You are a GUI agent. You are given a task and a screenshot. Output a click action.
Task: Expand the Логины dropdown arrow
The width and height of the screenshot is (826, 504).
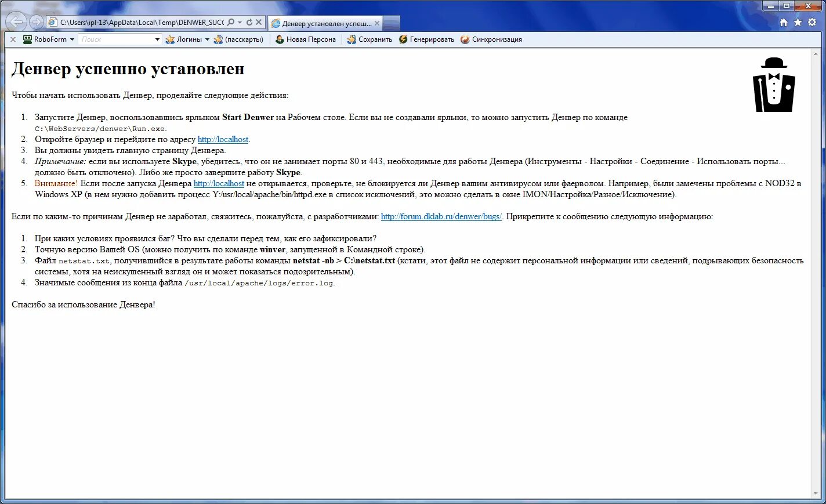tap(207, 39)
